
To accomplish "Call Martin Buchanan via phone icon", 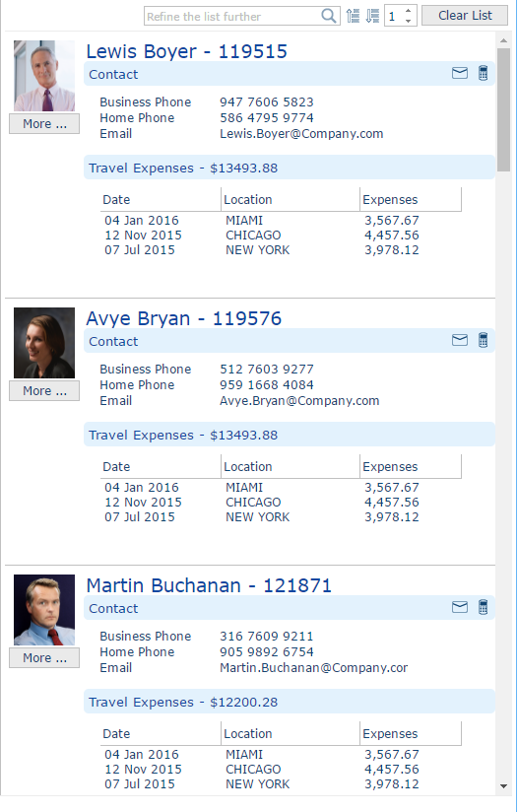I will (x=483, y=607).
